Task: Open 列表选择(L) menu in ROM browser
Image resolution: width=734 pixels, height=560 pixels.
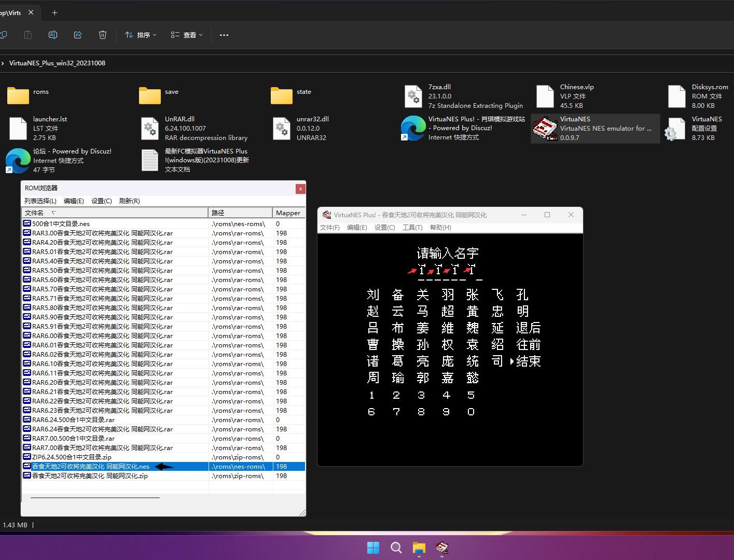Action: point(40,201)
